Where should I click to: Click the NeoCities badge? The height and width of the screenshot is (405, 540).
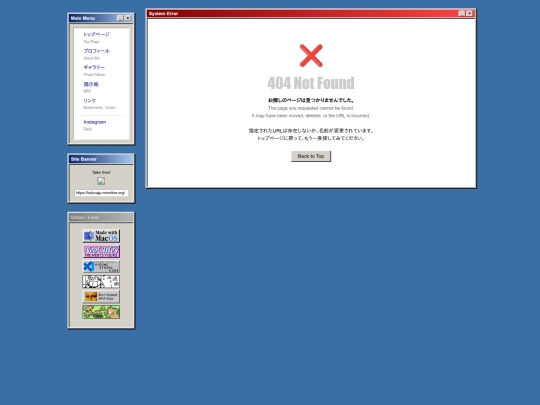[101, 251]
